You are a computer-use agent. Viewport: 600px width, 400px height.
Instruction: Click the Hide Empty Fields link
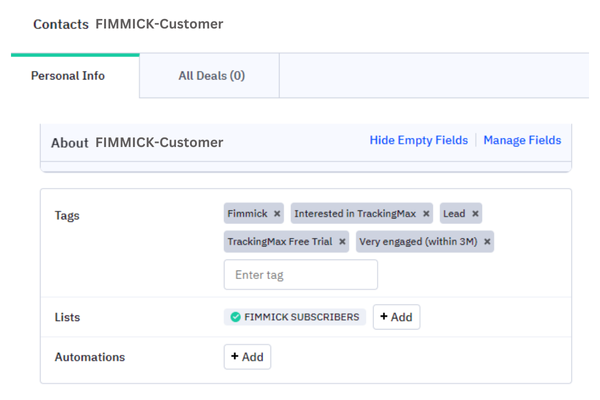(419, 140)
